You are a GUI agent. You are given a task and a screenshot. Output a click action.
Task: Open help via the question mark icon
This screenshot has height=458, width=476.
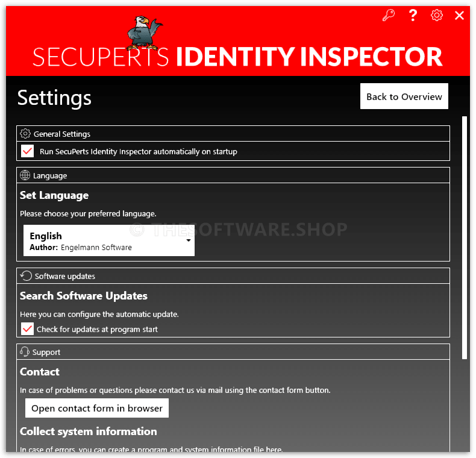(413, 15)
